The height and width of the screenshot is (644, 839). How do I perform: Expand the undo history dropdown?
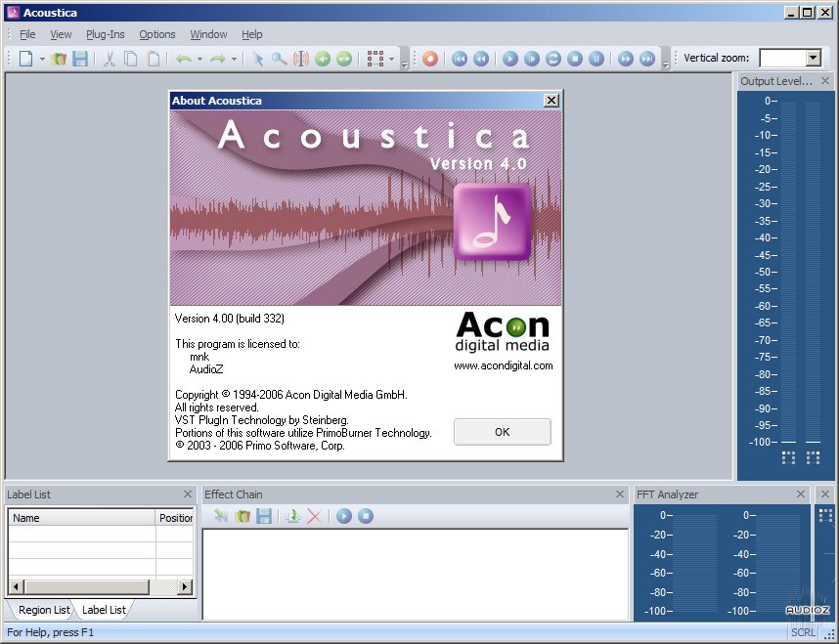tap(199, 59)
